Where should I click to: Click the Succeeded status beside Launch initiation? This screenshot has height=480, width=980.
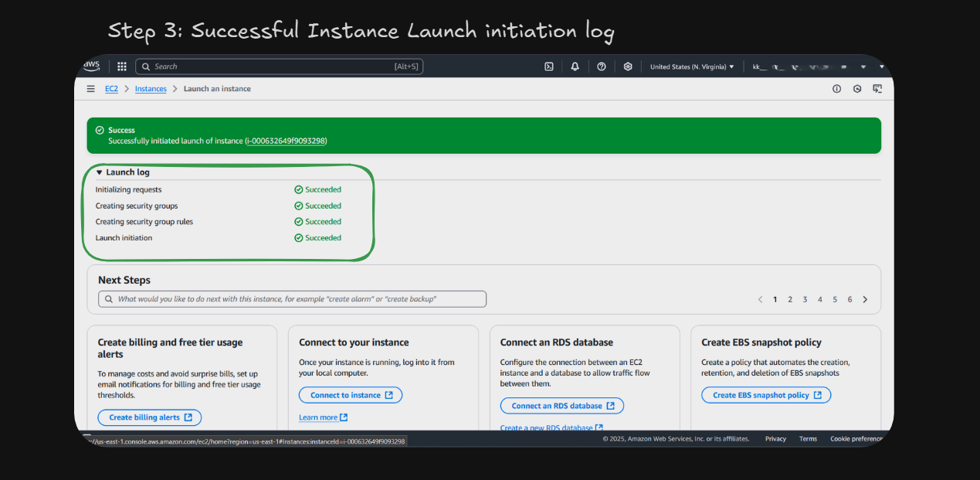pos(317,238)
